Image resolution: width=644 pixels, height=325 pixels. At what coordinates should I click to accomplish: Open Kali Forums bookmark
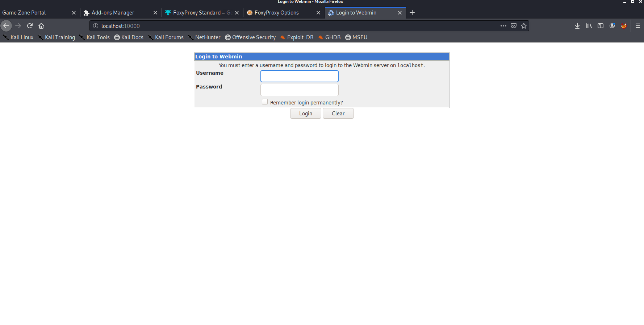tap(166, 37)
